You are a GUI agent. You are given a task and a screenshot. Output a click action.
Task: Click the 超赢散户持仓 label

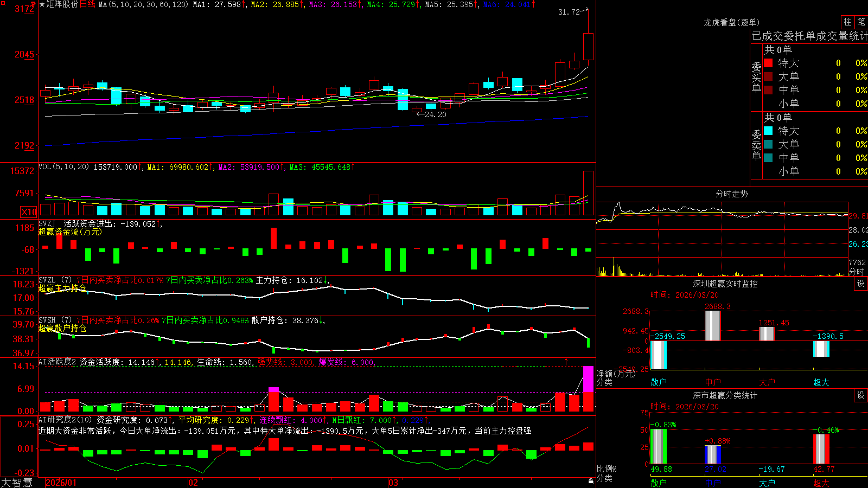(62, 328)
